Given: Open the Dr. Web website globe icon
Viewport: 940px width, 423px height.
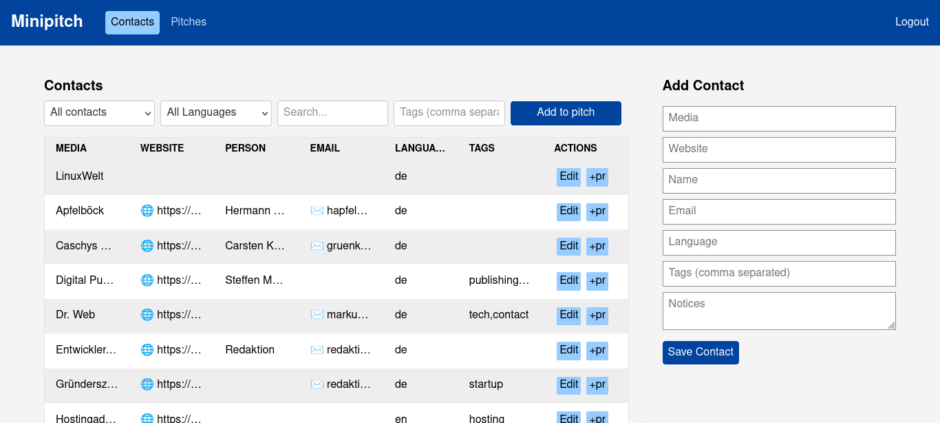Looking at the screenshot, I should coord(147,315).
